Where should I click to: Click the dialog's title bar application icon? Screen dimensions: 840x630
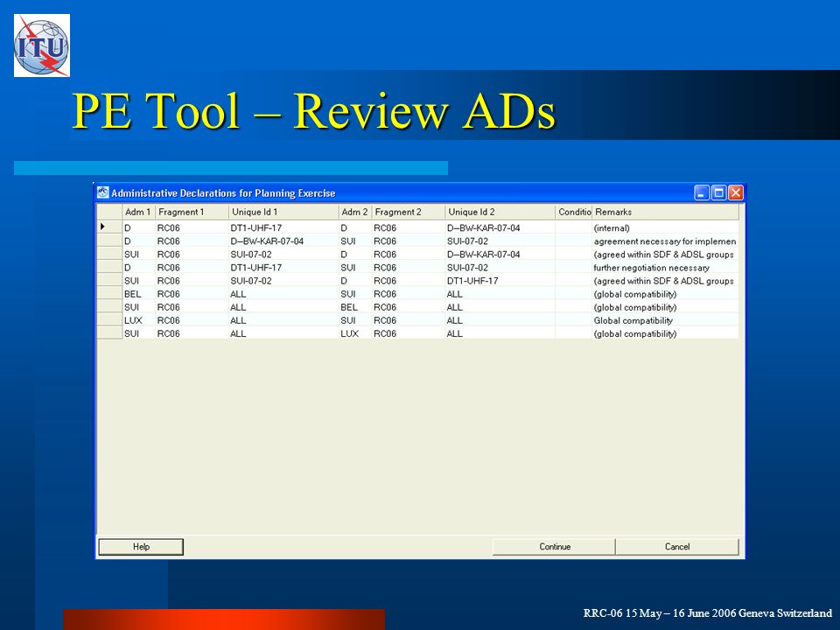[103, 192]
